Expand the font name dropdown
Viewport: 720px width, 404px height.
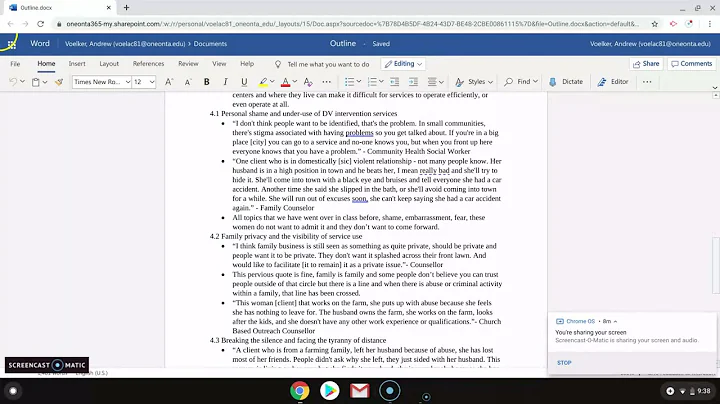click(128, 82)
